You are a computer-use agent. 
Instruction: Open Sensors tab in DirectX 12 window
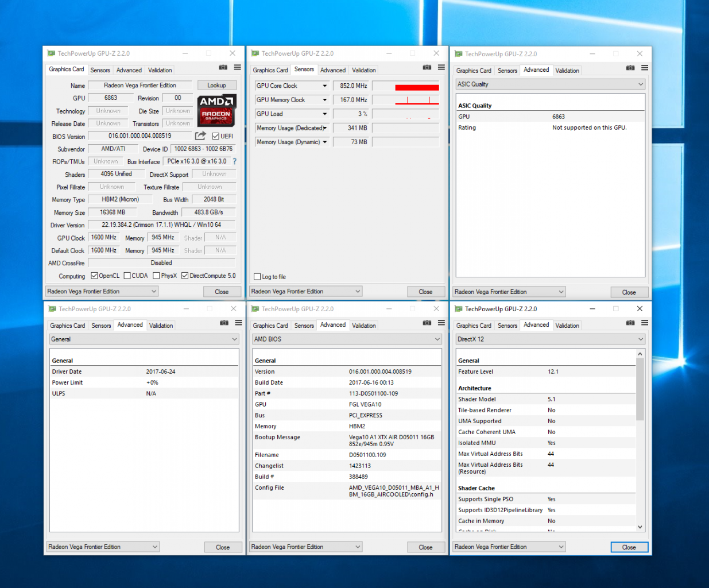pyautogui.click(x=507, y=326)
